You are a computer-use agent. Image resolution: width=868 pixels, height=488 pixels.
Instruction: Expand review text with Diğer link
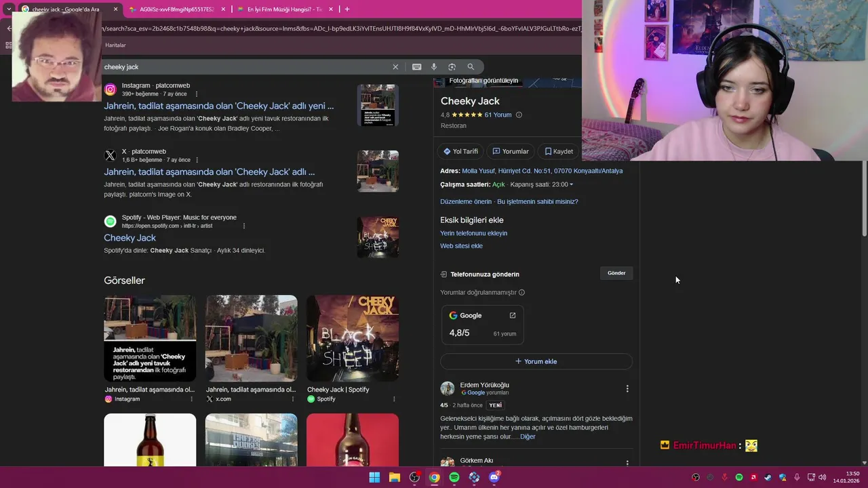click(528, 436)
